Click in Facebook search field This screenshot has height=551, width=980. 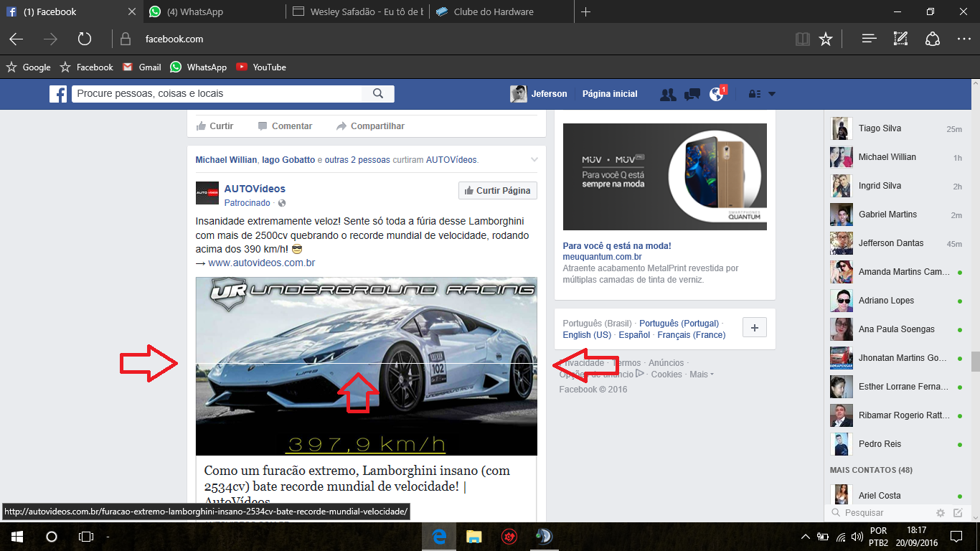pyautogui.click(x=217, y=93)
